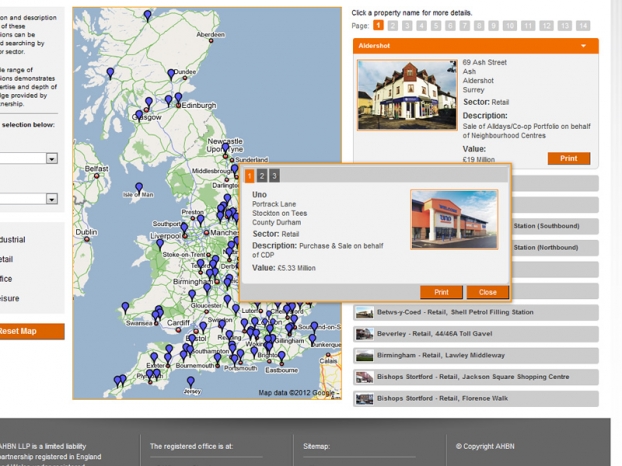The image size is (622, 466).
Task: Select the Industrial sector filter
Action: click(12, 240)
